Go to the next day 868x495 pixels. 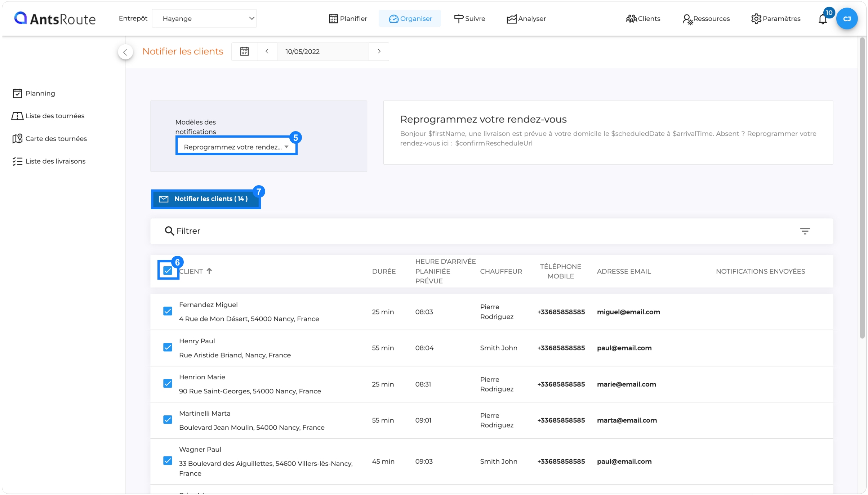point(379,52)
